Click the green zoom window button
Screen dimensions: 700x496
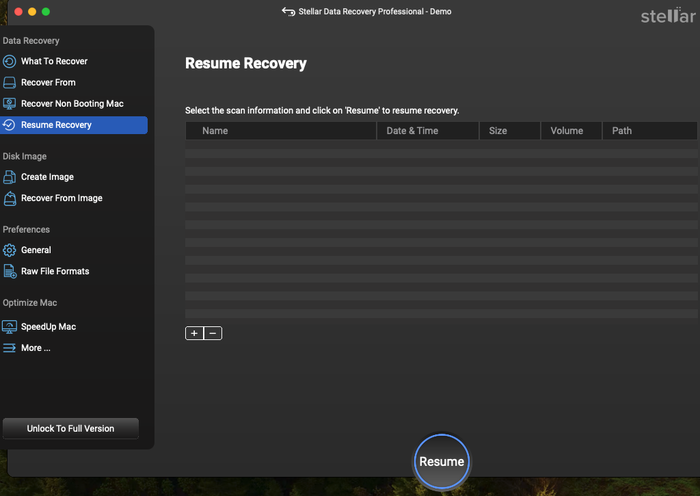(46, 12)
